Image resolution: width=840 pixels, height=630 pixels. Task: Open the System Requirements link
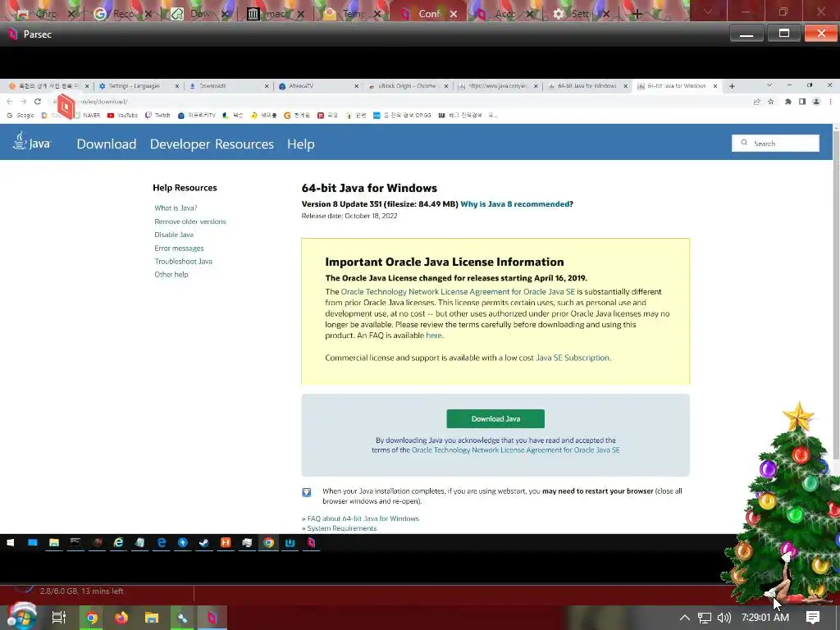[342, 528]
